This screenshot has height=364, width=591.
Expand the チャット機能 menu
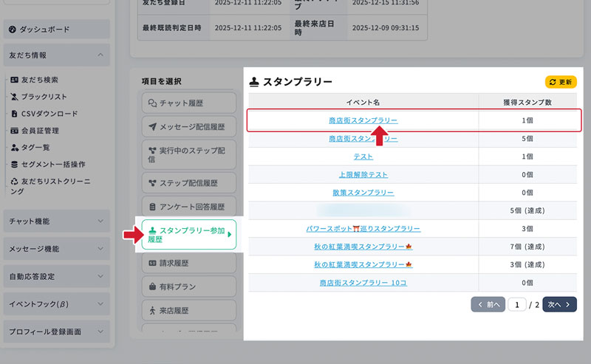56,221
